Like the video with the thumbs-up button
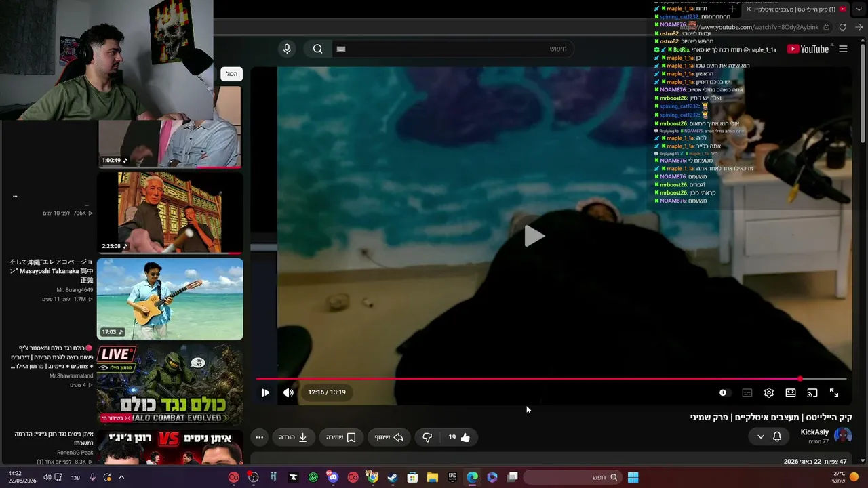868x488 pixels. (459, 437)
